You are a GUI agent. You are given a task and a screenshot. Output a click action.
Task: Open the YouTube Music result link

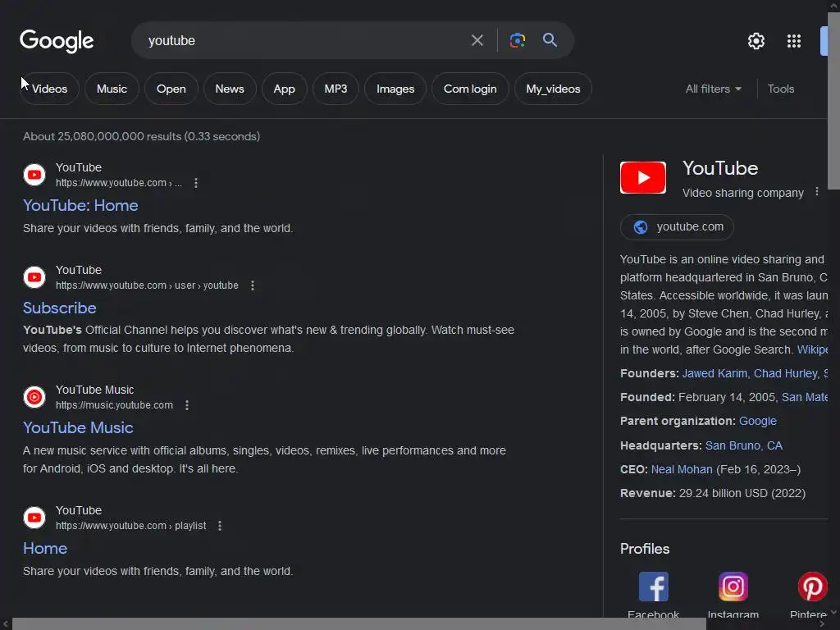[78, 427]
